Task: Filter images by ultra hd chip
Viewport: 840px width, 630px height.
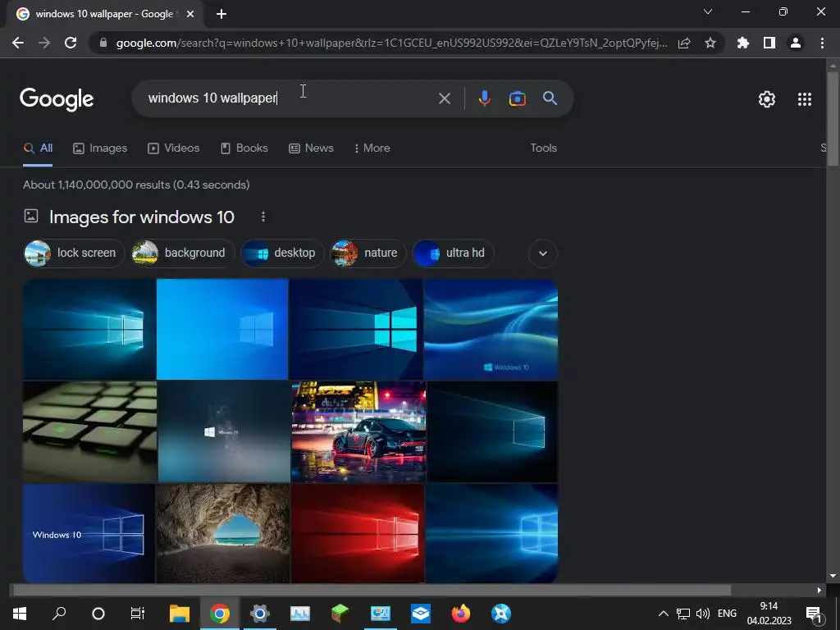Action: tap(453, 253)
